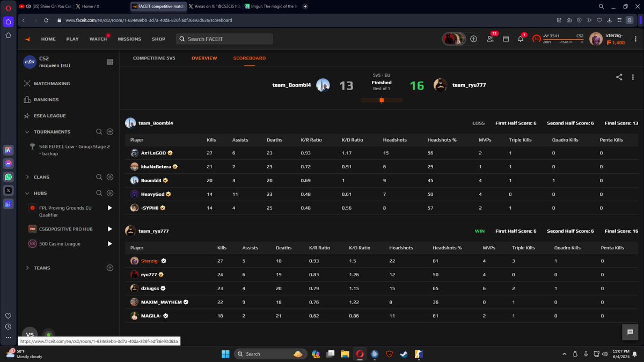The width and height of the screenshot is (644, 362).
Task: Click the share icon on match page
Action: (x=619, y=77)
